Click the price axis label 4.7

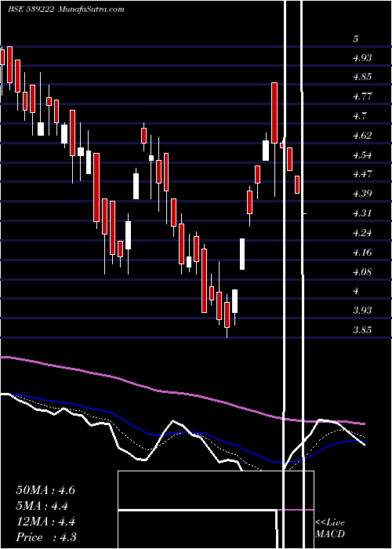(359, 116)
